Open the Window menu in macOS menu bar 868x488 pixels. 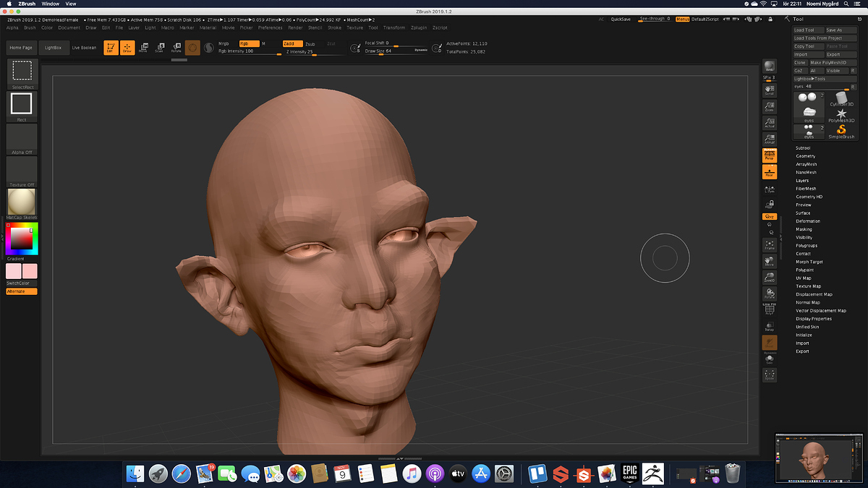51,4
